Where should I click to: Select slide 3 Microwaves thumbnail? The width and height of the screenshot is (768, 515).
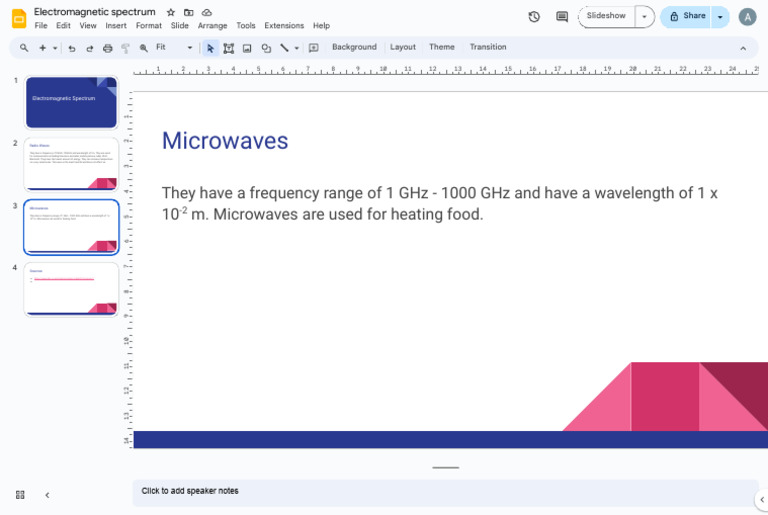(71, 227)
